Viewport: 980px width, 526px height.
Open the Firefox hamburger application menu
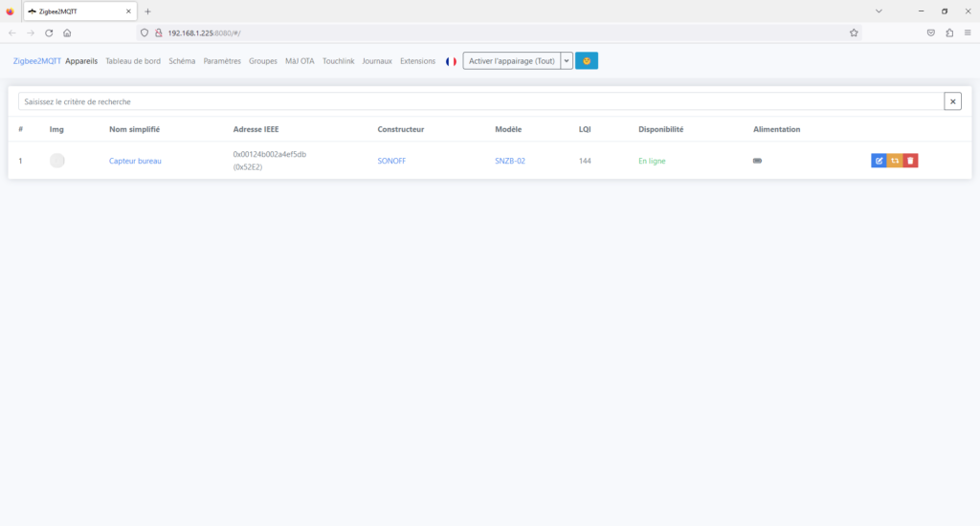click(x=968, y=33)
